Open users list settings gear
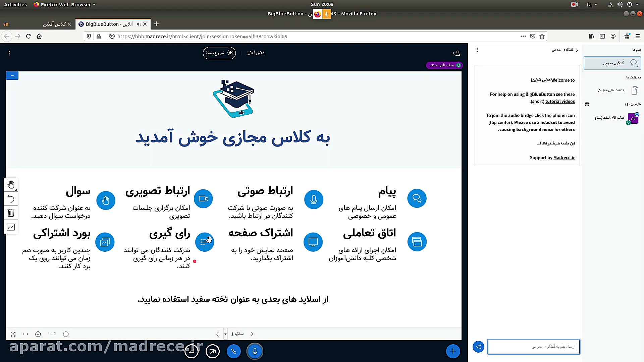This screenshot has width=644, height=362. point(587,104)
